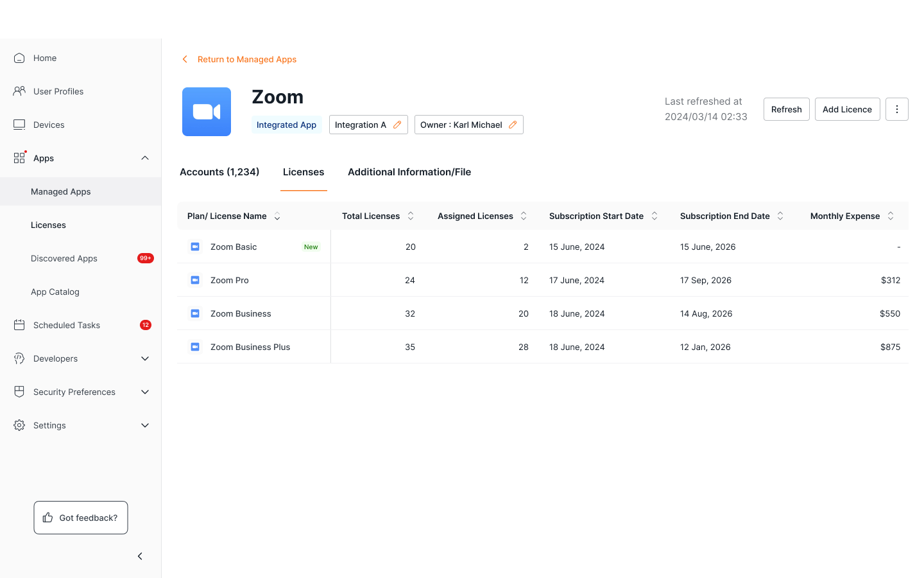
Task: Click the thumbs-up feedback icon
Action: (47, 518)
